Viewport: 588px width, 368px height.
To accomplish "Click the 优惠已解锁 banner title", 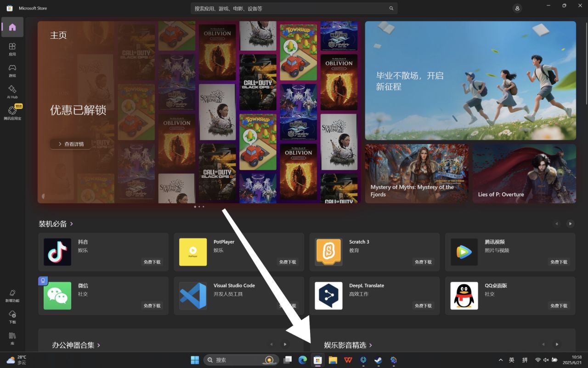I will tap(78, 110).
